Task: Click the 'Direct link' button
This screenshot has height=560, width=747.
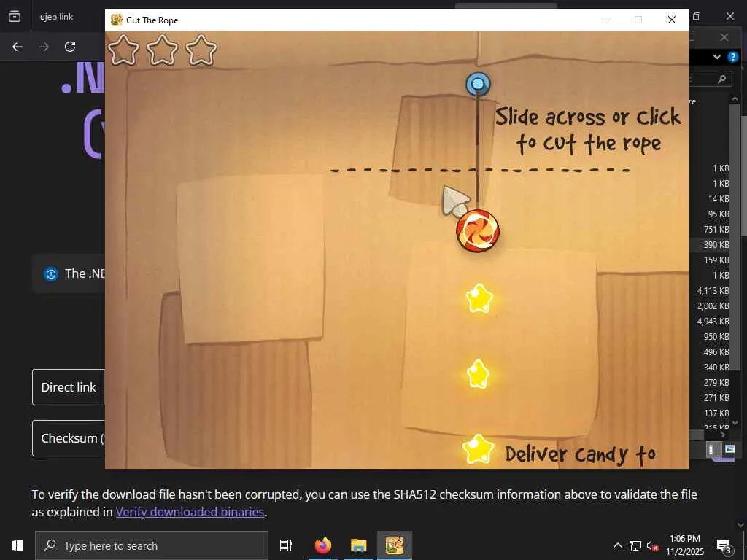Action: click(69, 387)
